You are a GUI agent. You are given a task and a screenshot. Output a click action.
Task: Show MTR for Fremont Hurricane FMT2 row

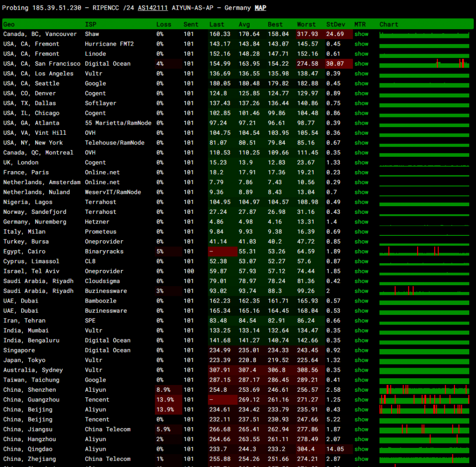tap(361, 44)
